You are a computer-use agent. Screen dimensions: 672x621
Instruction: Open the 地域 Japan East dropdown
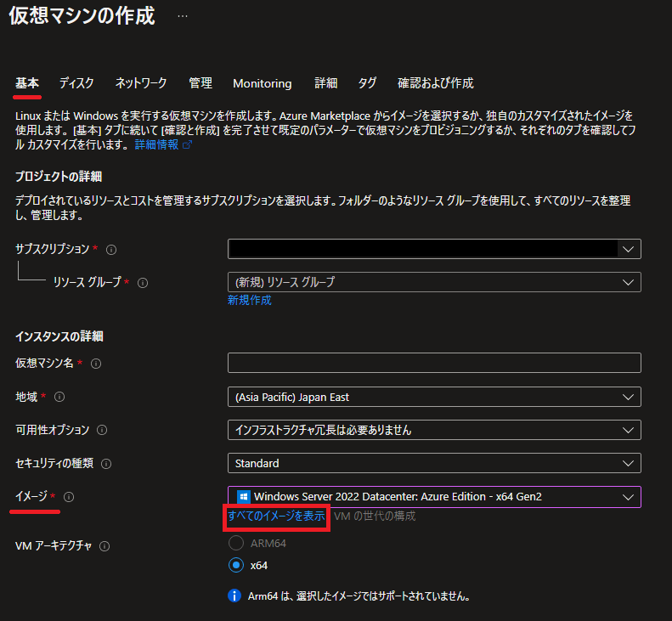pos(434,397)
